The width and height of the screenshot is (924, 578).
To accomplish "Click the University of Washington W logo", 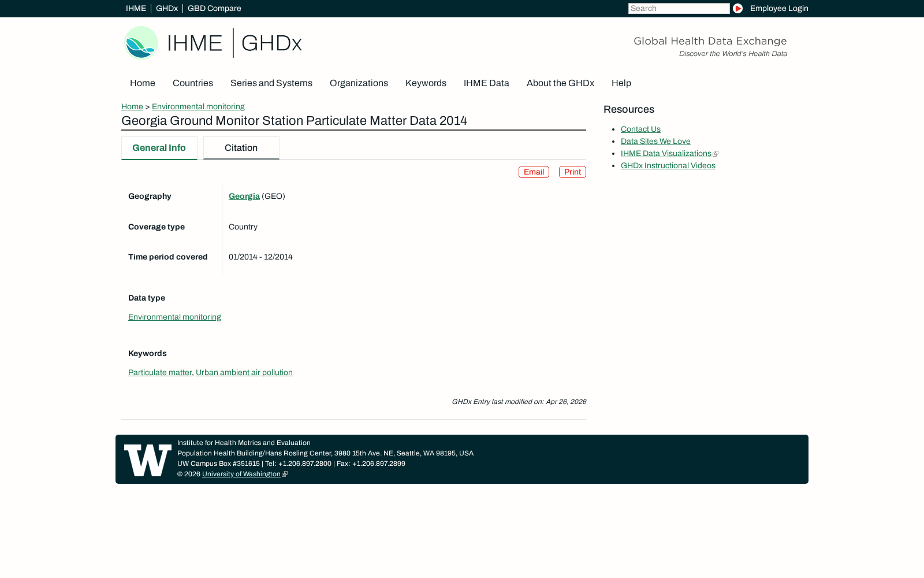I will coord(148,460).
